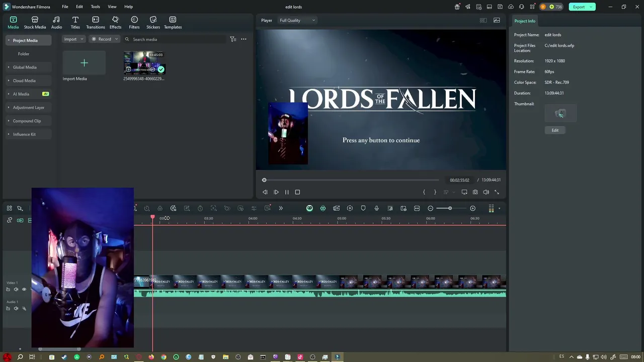Open media panel more options
The width and height of the screenshot is (644, 362).
[x=244, y=39]
